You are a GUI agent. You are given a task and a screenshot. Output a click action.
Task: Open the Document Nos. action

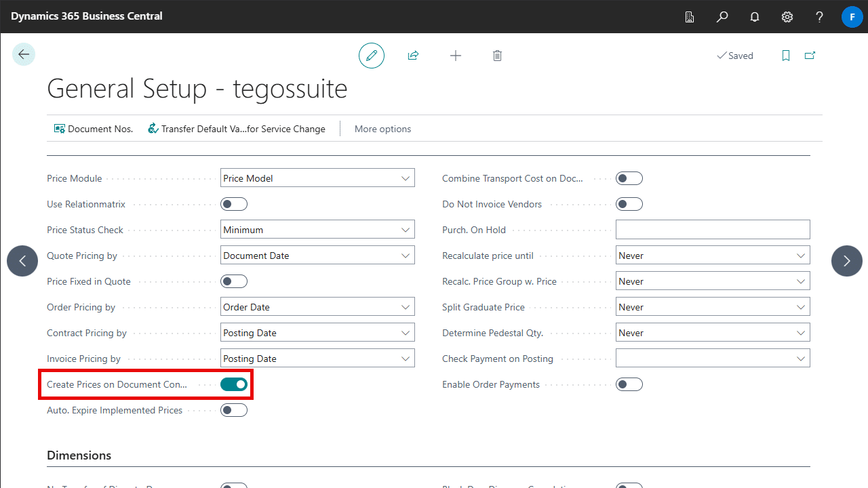pyautogui.click(x=94, y=129)
